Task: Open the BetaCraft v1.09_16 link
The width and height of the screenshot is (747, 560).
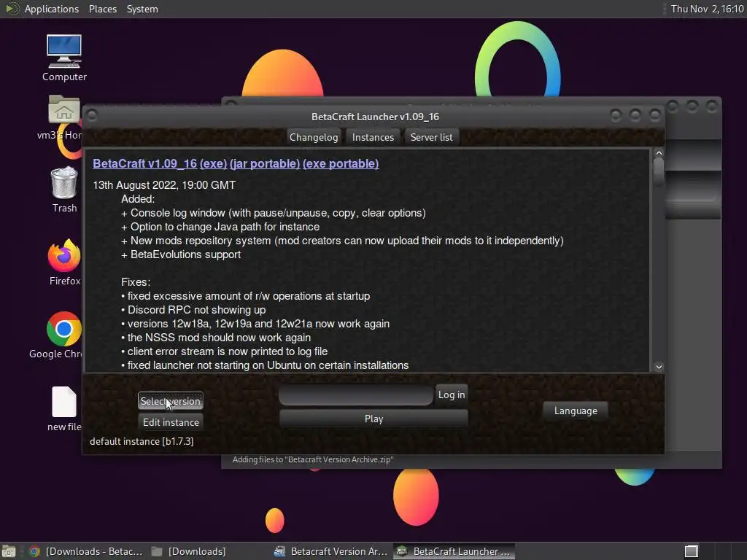Action: [x=144, y=163]
